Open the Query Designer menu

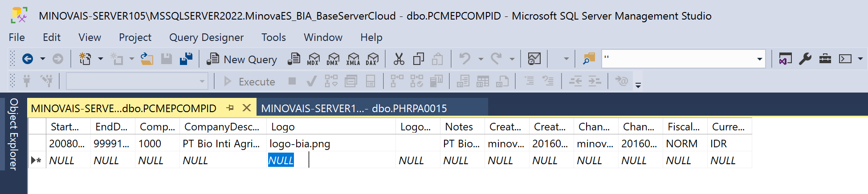click(206, 37)
